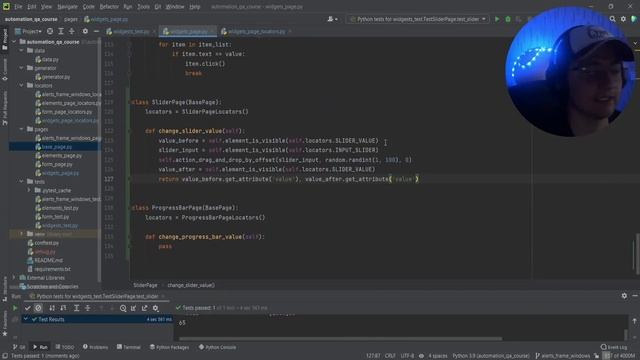640x360 pixels.
Task: Open run configuration dropdown
Action: tap(418, 19)
